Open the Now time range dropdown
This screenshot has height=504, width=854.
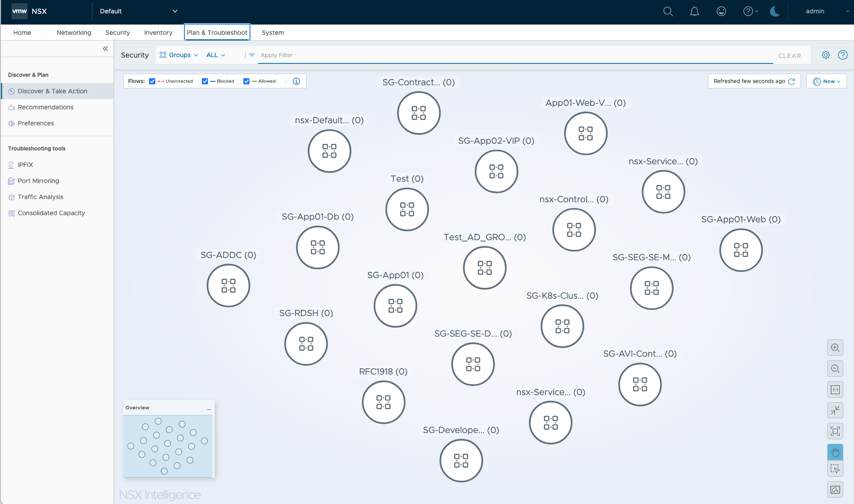(x=826, y=81)
